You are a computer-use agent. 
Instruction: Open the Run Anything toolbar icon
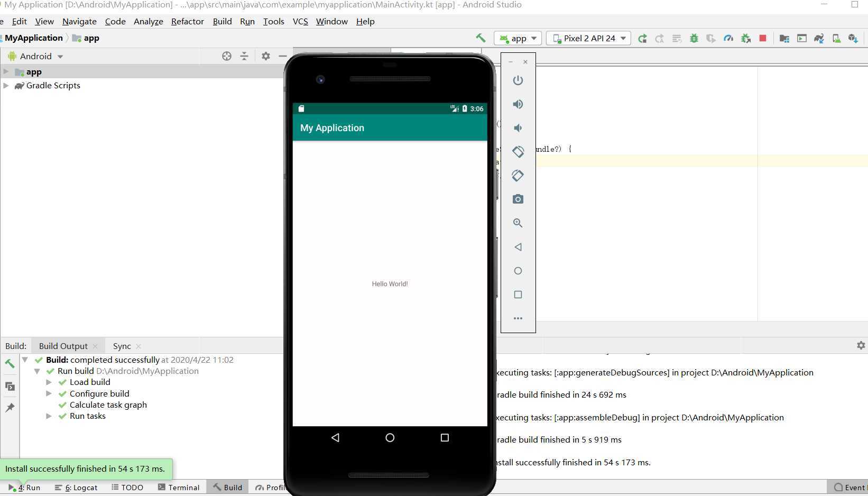click(x=802, y=38)
